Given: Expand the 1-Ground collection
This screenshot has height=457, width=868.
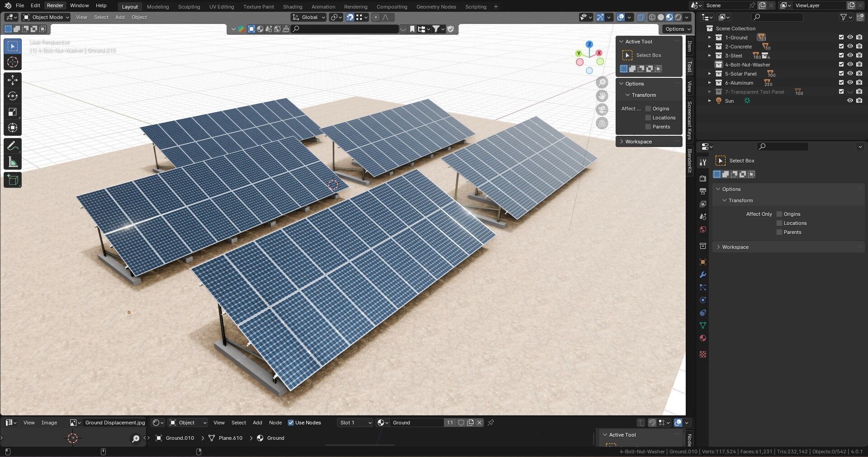Looking at the screenshot, I should tap(709, 38).
